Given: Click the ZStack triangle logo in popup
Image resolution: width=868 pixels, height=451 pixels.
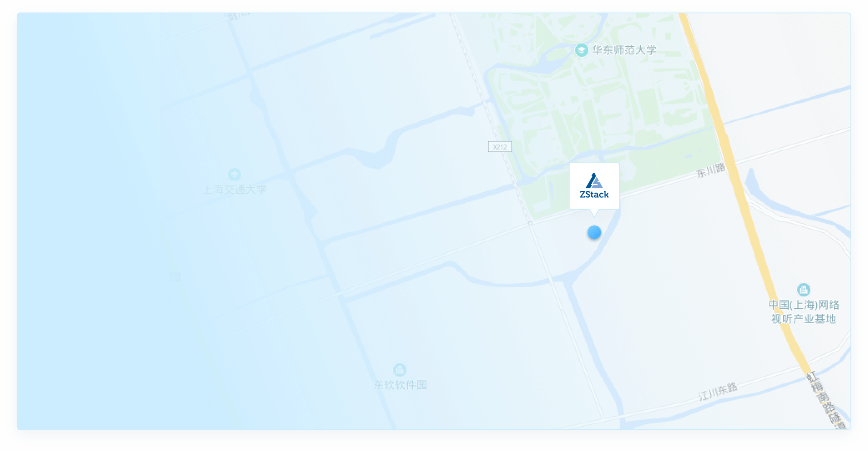Looking at the screenshot, I should click(594, 181).
